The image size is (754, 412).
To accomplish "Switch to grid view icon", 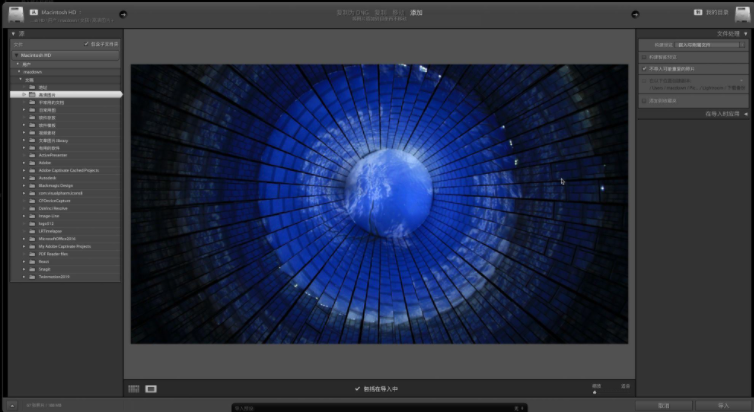I will (x=134, y=388).
